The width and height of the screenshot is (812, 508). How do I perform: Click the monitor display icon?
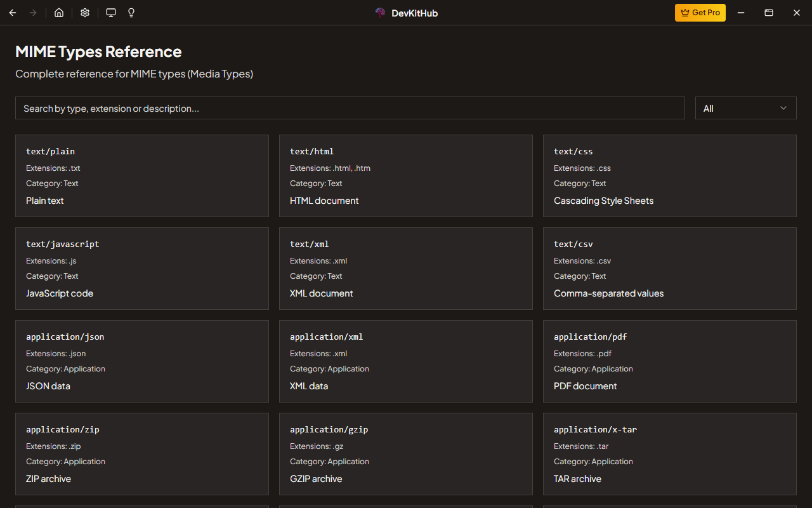pos(111,13)
